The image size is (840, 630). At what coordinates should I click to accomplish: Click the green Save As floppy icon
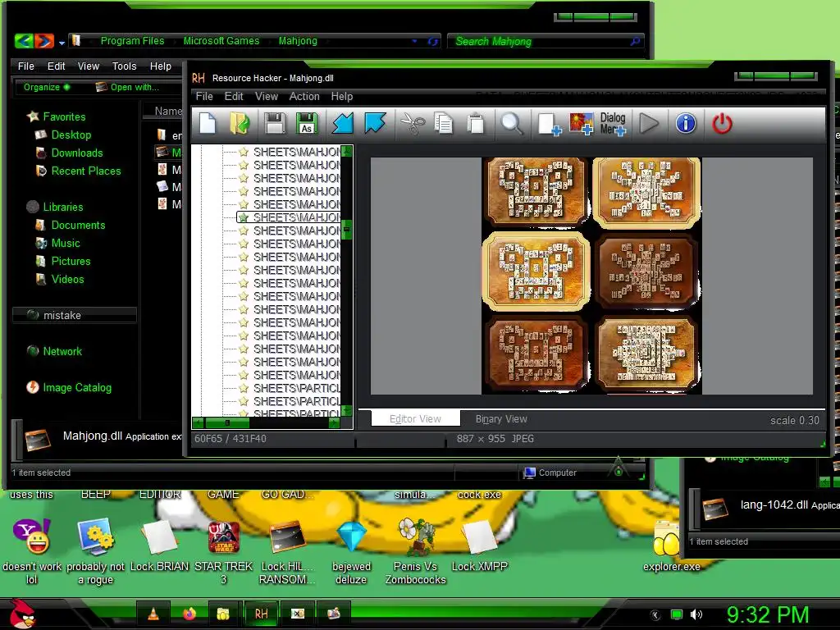[x=307, y=124]
